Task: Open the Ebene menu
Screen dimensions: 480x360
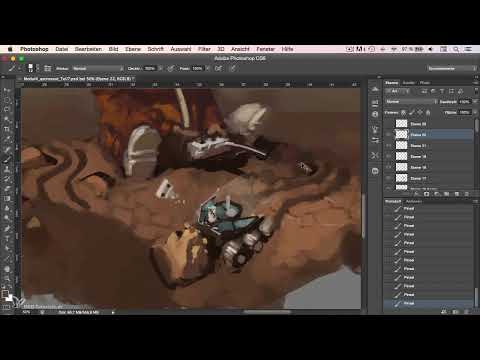Action: point(133,49)
